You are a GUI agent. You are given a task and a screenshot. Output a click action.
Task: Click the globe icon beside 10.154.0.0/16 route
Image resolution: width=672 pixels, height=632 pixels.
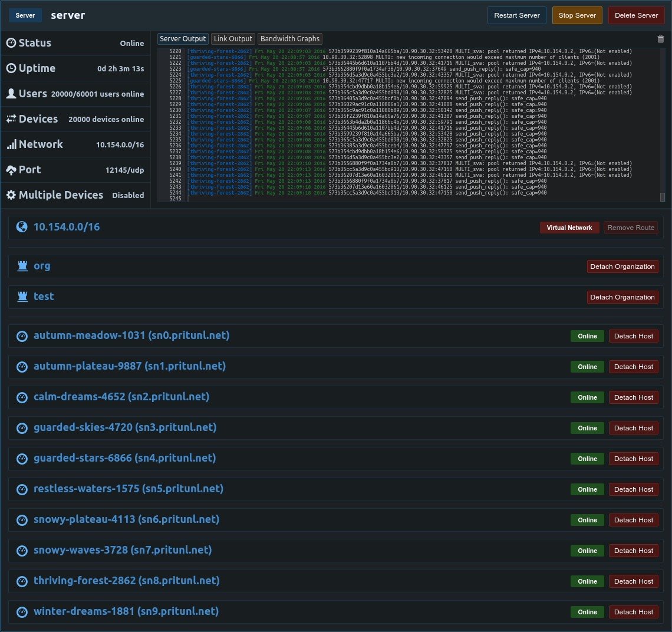pyautogui.click(x=22, y=227)
